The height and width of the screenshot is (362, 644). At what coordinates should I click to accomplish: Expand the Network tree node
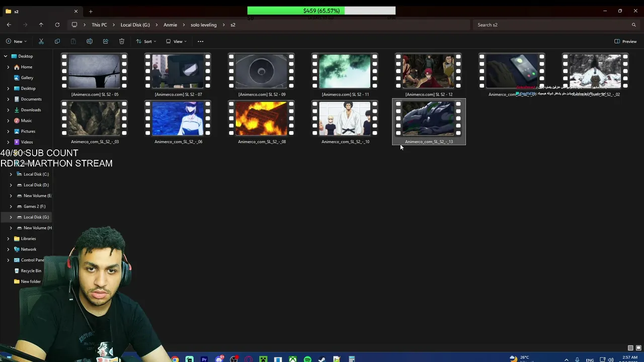[x=8, y=249]
